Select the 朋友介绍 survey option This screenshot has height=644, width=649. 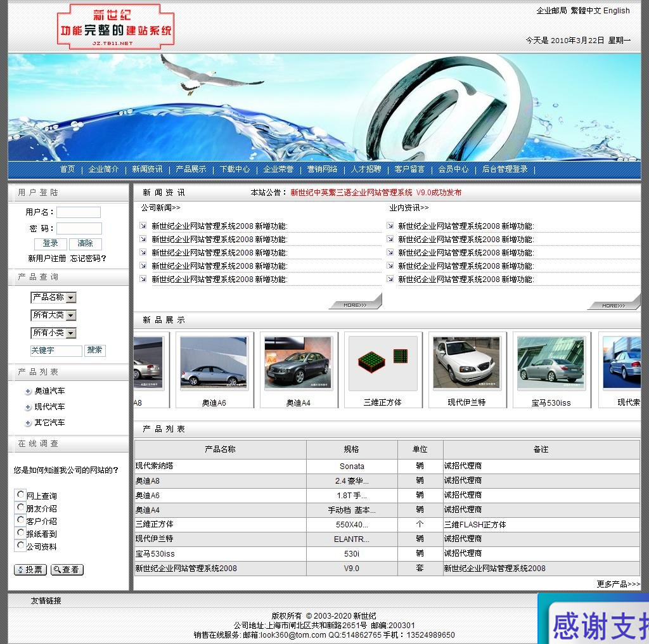(x=21, y=508)
